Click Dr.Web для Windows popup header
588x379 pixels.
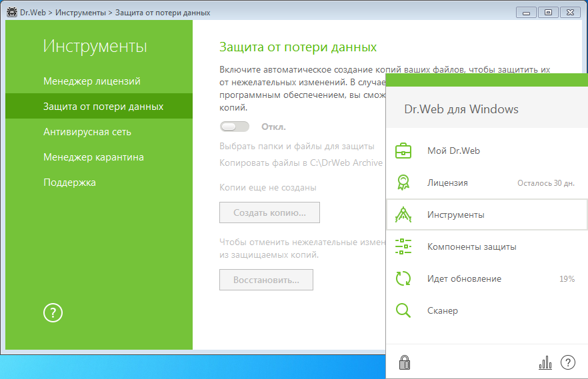tap(461, 109)
